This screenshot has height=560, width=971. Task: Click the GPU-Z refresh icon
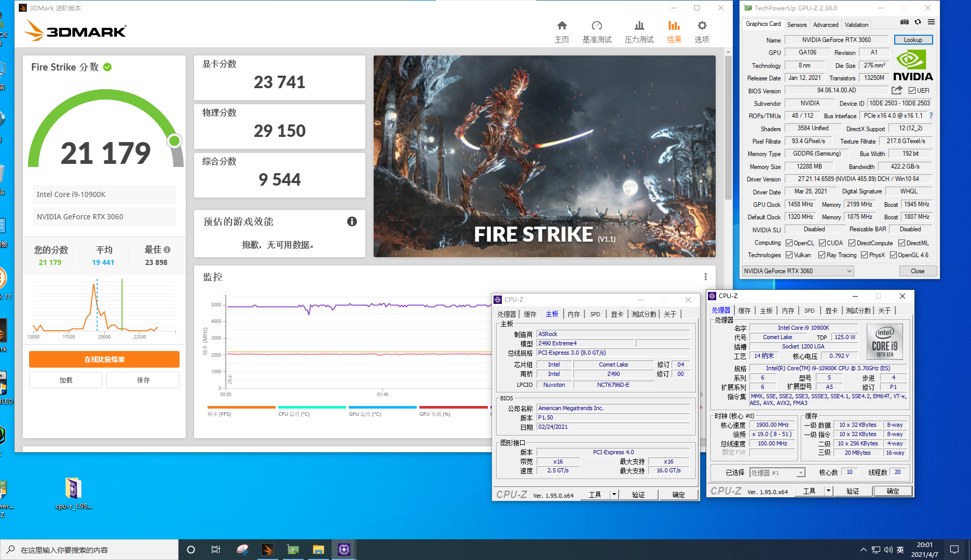coord(918,22)
